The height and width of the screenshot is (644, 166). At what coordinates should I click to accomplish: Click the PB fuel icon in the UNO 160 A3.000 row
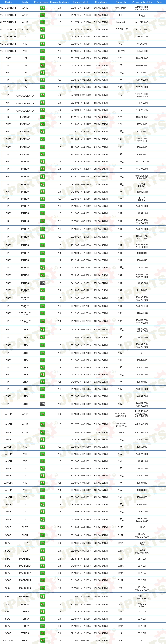(43, 374)
